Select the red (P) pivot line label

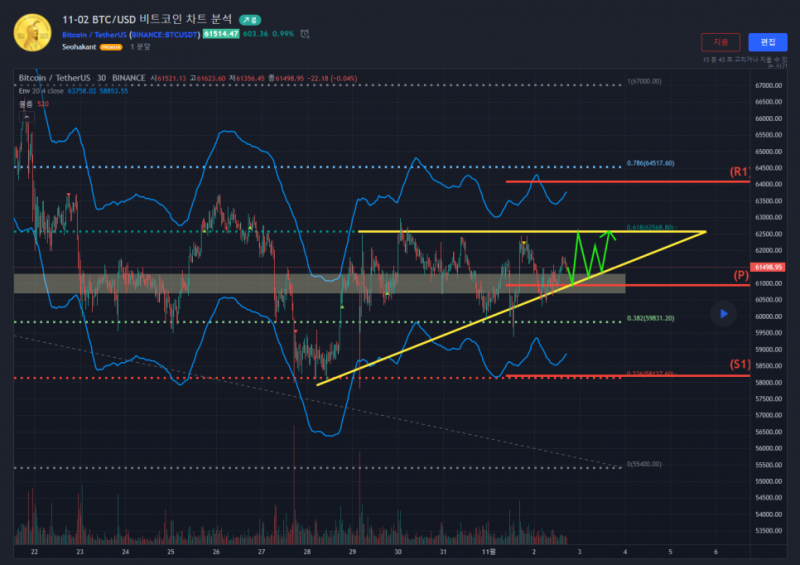pyautogui.click(x=741, y=275)
